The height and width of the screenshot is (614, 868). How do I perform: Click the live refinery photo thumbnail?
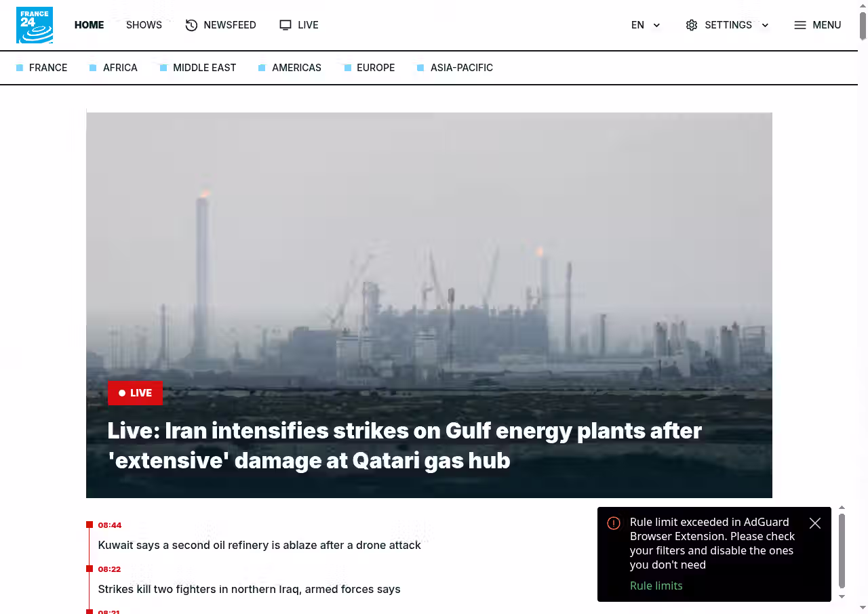429,305
